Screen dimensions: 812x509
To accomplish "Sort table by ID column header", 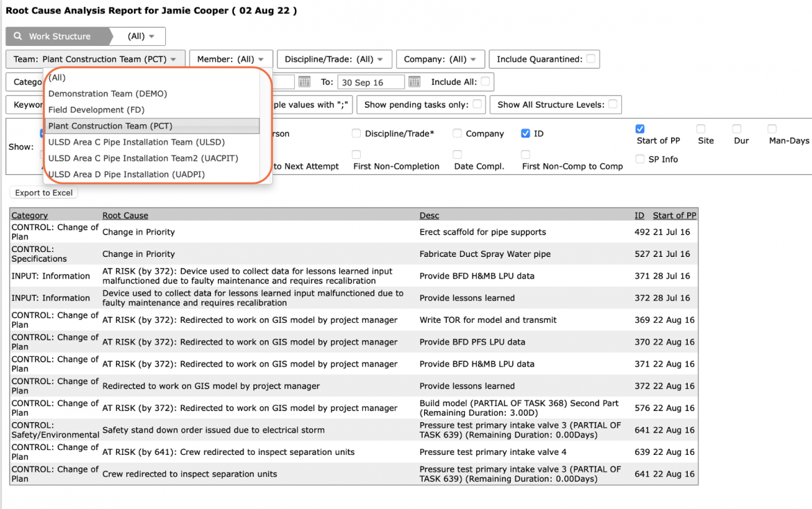I will pos(640,215).
